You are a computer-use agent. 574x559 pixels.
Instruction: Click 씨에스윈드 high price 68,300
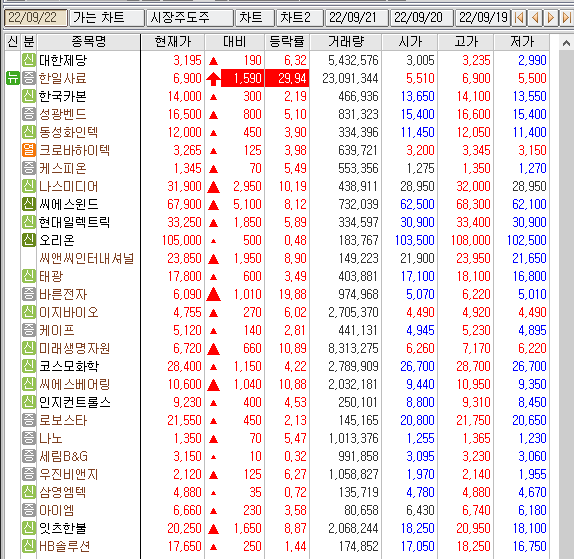[x=473, y=204]
